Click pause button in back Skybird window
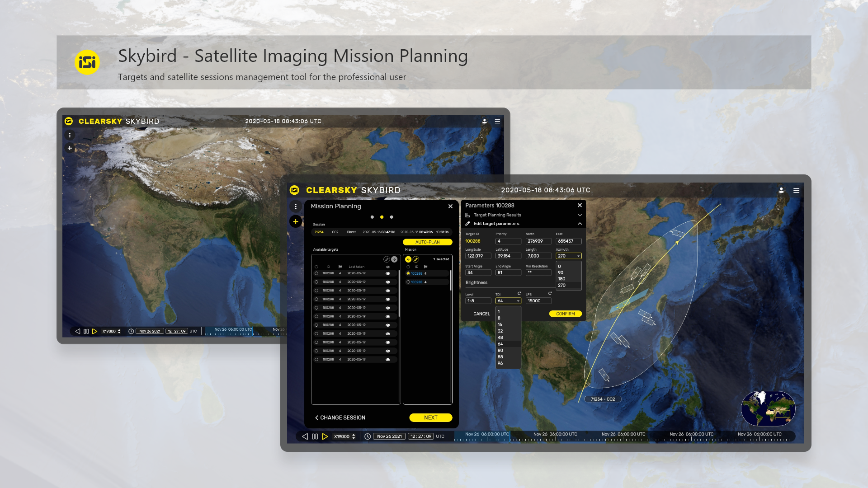Screen dimensions: 868x488 [x=86, y=331]
